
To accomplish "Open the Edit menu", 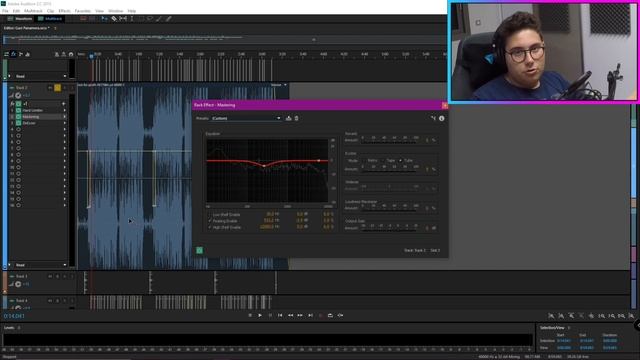I will 16,11.
